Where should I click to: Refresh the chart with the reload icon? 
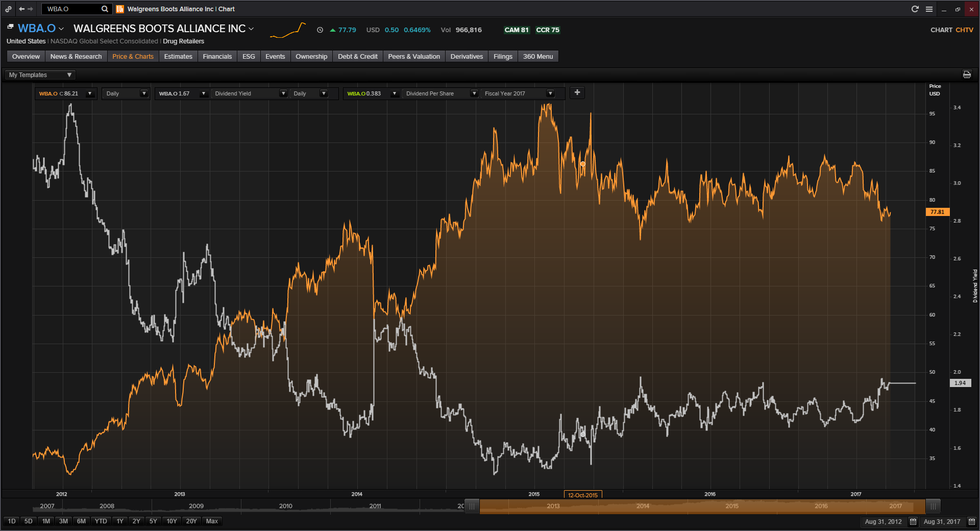tap(915, 9)
